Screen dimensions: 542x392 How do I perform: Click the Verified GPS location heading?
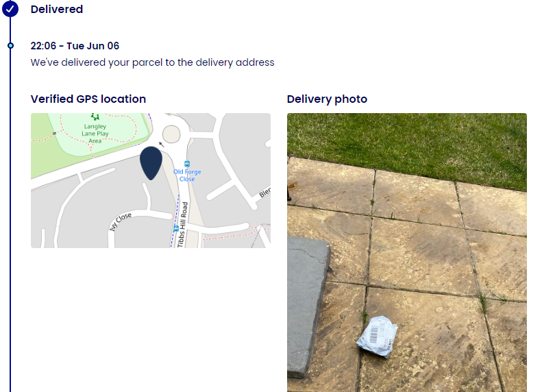(88, 99)
